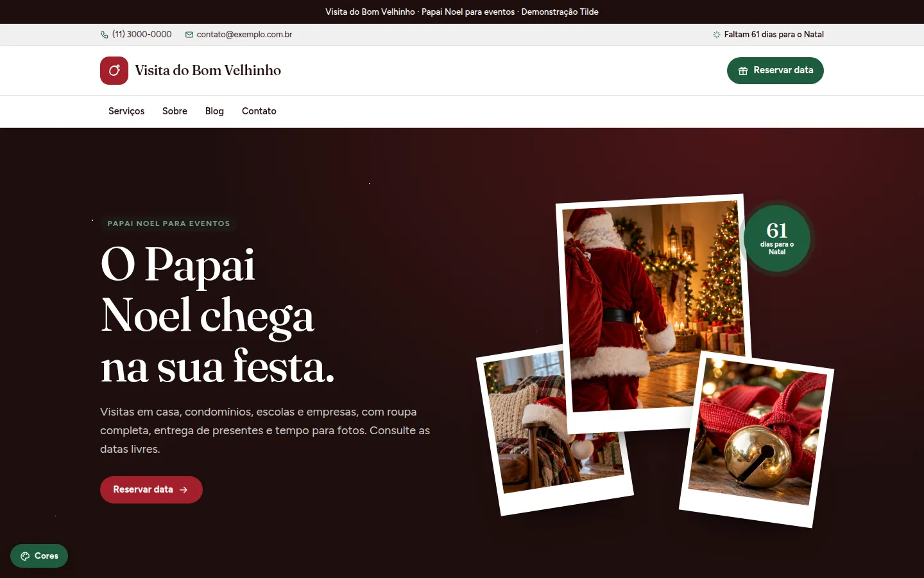Screen dimensions: 924x578
Task: Click the top announcement banner text
Action: tap(462, 12)
